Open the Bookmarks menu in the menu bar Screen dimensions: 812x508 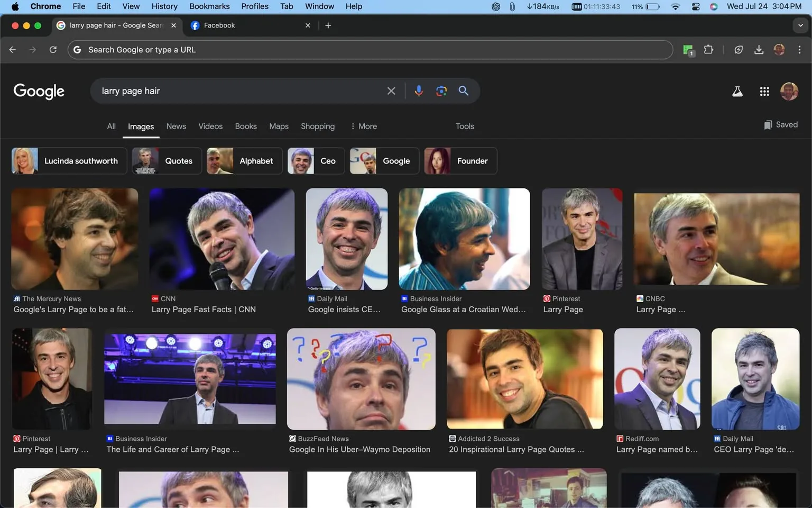coord(209,6)
